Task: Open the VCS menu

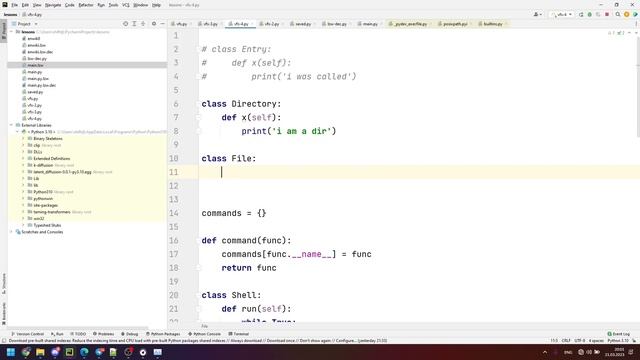Action: coord(126,5)
